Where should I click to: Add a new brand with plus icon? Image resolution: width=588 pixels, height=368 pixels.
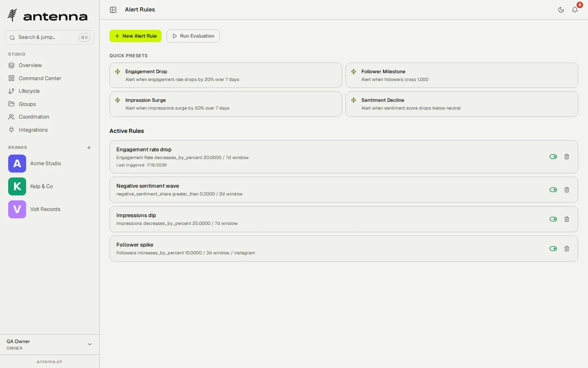pyautogui.click(x=89, y=148)
